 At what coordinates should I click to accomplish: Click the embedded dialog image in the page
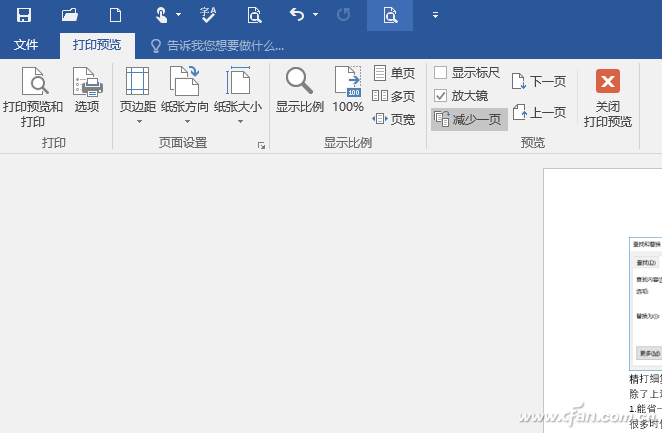pos(646,304)
